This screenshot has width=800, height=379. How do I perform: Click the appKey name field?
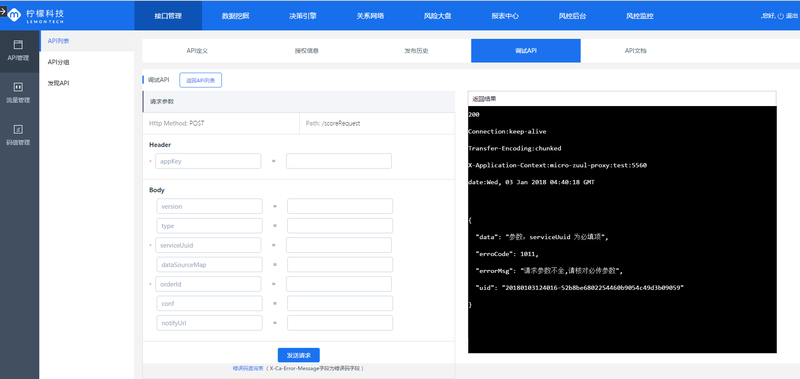pos(208,161)
